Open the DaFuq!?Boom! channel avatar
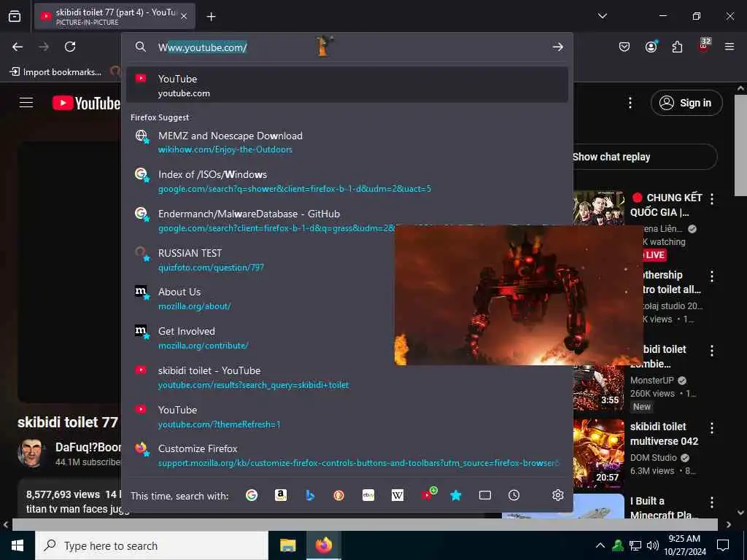 pos(32,453)
